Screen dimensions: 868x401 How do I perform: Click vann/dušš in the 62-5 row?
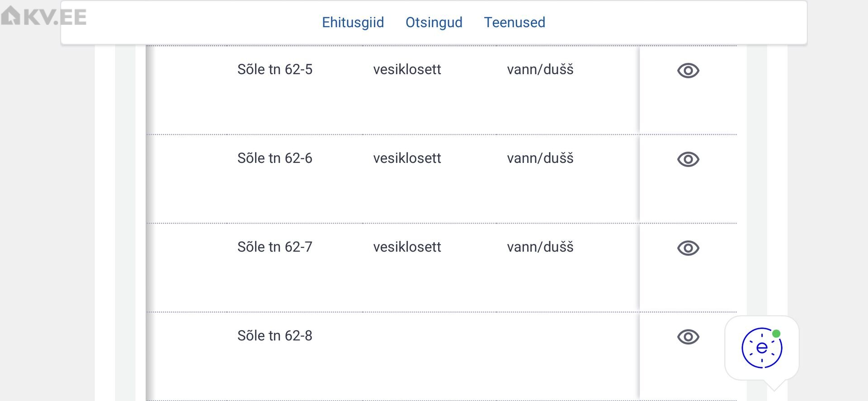tap(540, 69)
